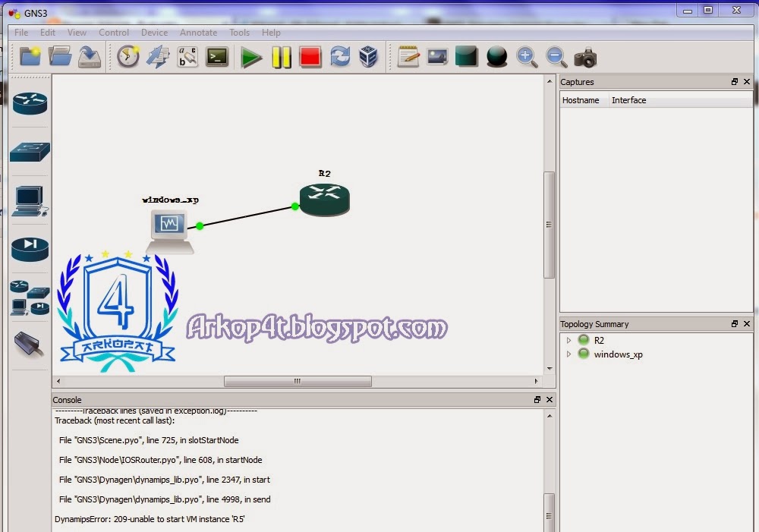Browse security devices in sidebar
Image resolution: width=759 pixels, height=532 pixels.
[x=30, y=249]
